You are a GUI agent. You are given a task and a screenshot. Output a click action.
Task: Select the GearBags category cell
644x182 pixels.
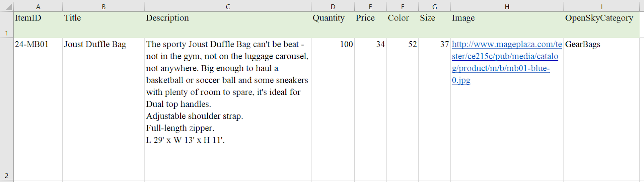[601, 109]
